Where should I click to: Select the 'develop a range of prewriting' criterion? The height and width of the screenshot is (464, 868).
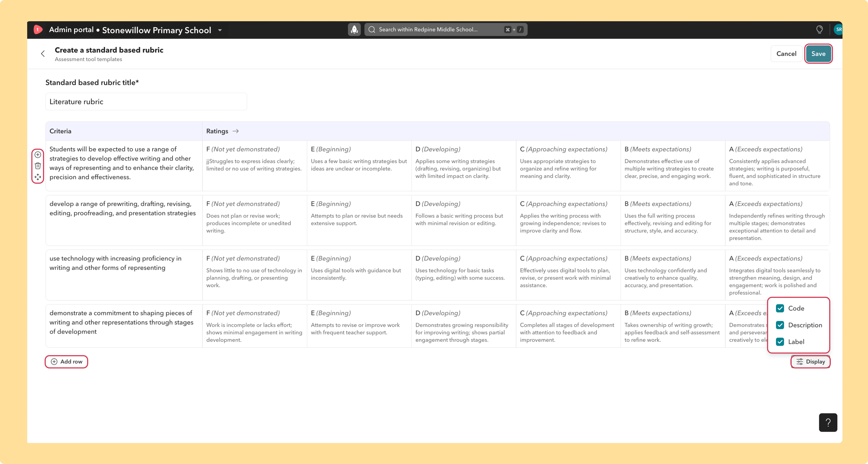coord(123,208)
